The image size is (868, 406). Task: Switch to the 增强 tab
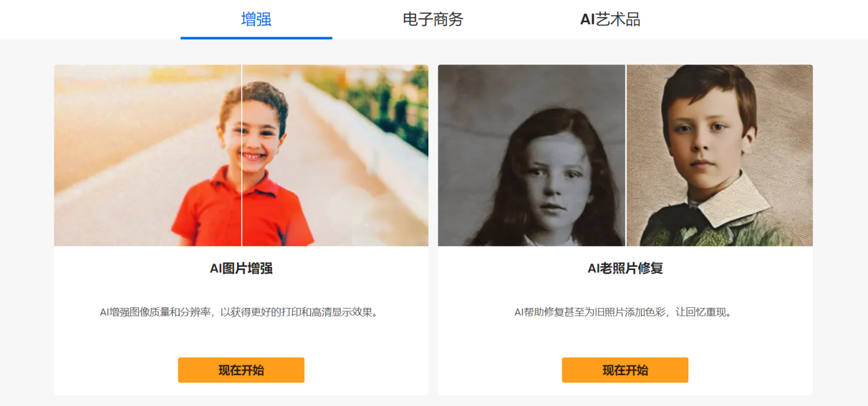click(x=256, y=19)
